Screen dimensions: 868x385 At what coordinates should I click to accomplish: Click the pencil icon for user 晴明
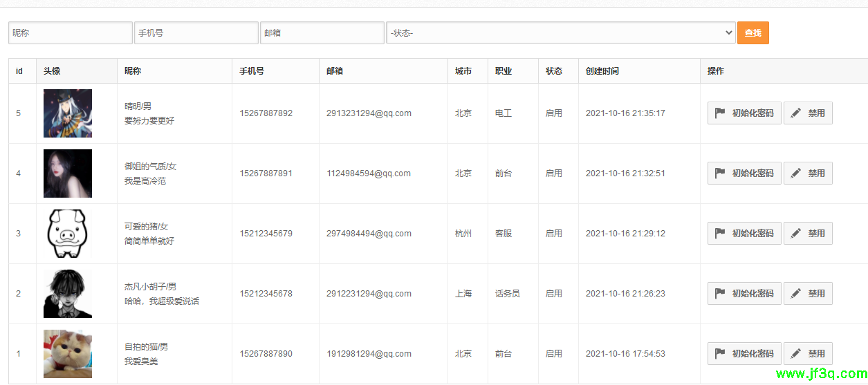click(796, 113)
